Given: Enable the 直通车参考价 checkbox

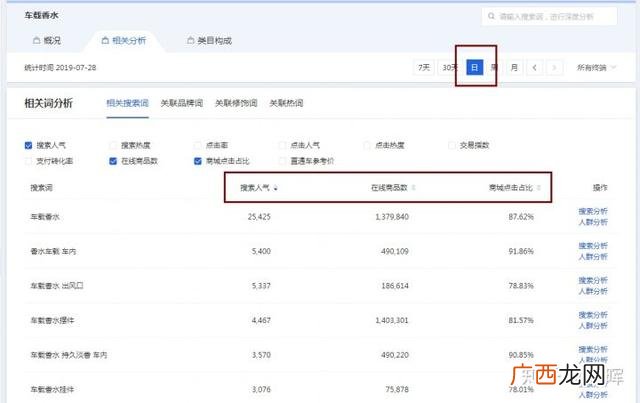Looking at the screenshot, I should coord(282,161).
